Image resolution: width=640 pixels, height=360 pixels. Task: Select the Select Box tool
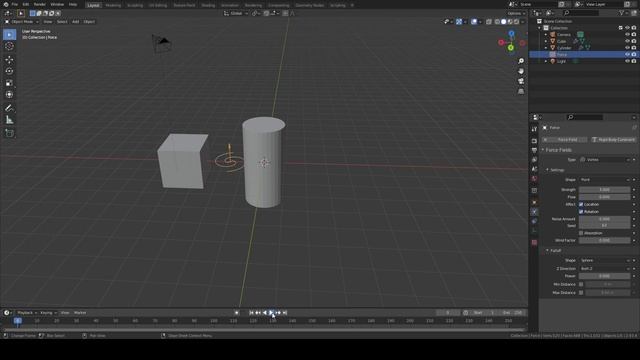[9, 35]
